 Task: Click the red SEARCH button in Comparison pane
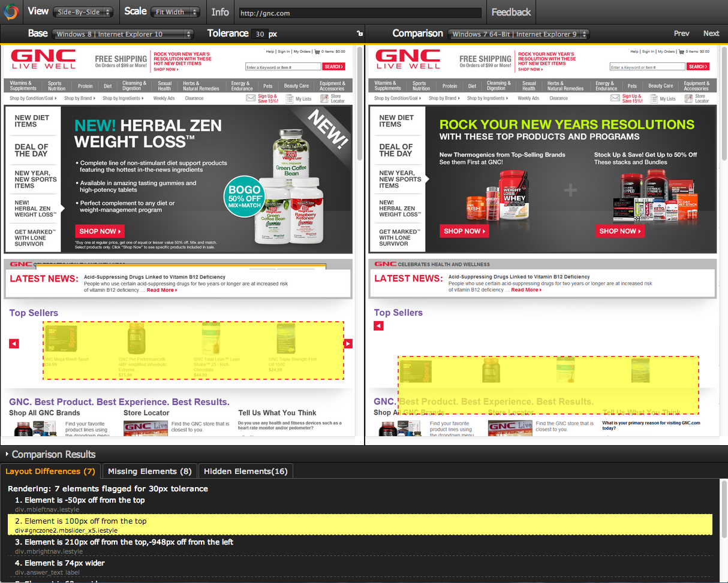698,67
